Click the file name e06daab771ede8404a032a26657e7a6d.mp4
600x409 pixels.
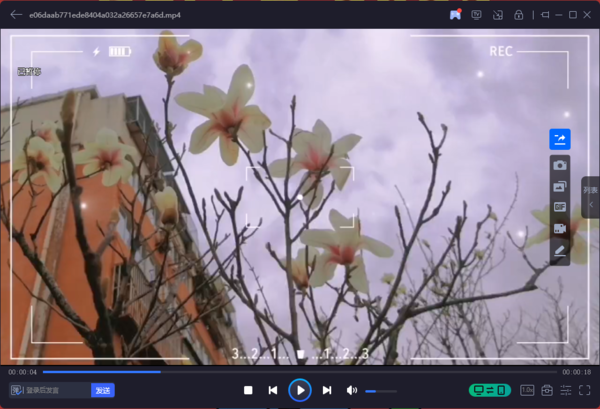coord(105,15)
